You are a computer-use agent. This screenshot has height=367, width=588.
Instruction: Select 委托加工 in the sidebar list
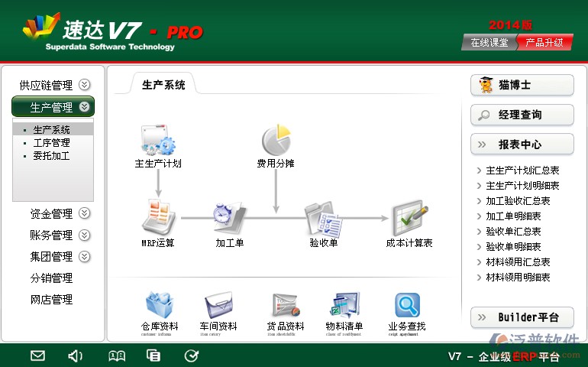pyautogui.click(x=53, y=155)
